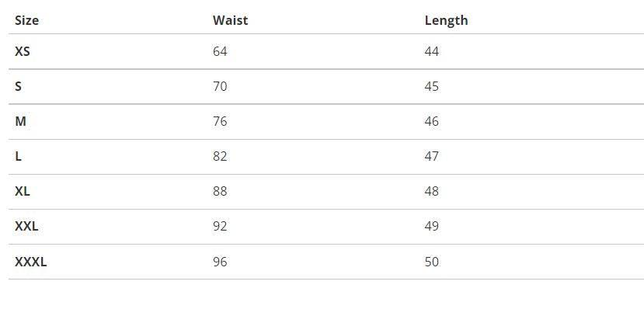This screenshot has width=644, height=316.
Task: Select the L size row label
Action: click(x=18, y=156)
